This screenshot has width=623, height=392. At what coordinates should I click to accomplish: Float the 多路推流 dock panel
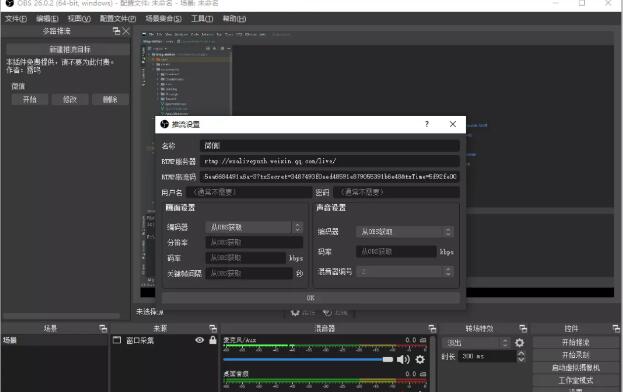(x=116, y=31)
